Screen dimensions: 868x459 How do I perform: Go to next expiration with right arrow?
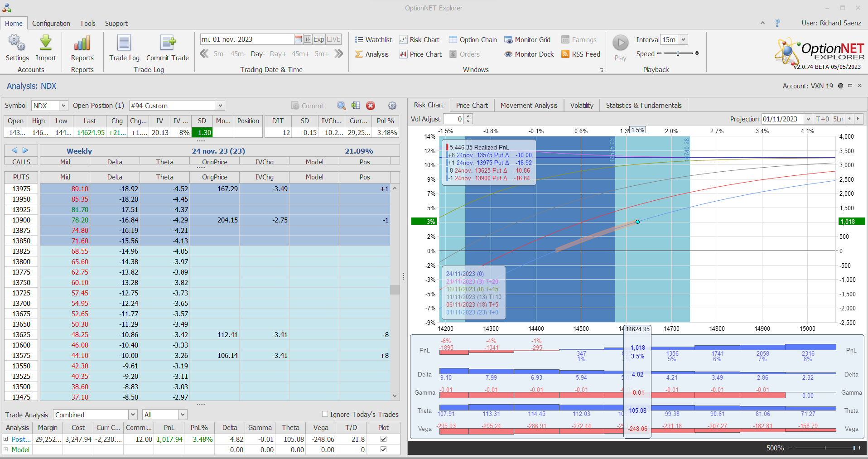[25, 150]
